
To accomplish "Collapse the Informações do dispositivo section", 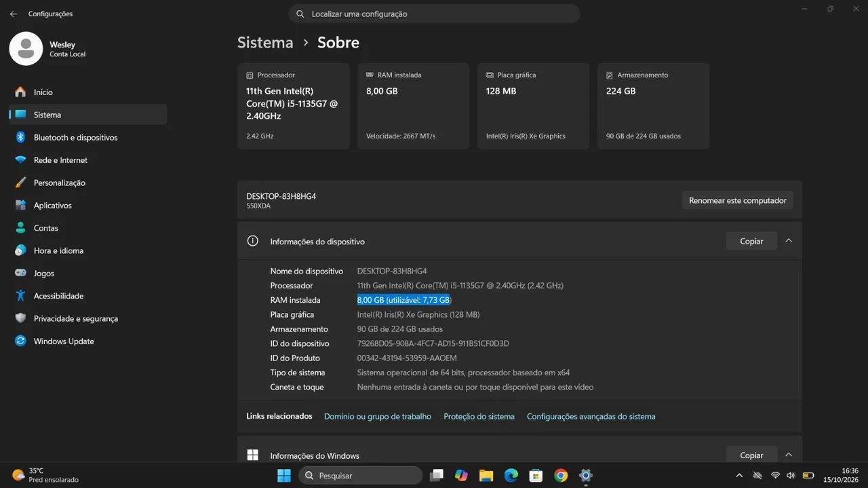I will point(789,241).
